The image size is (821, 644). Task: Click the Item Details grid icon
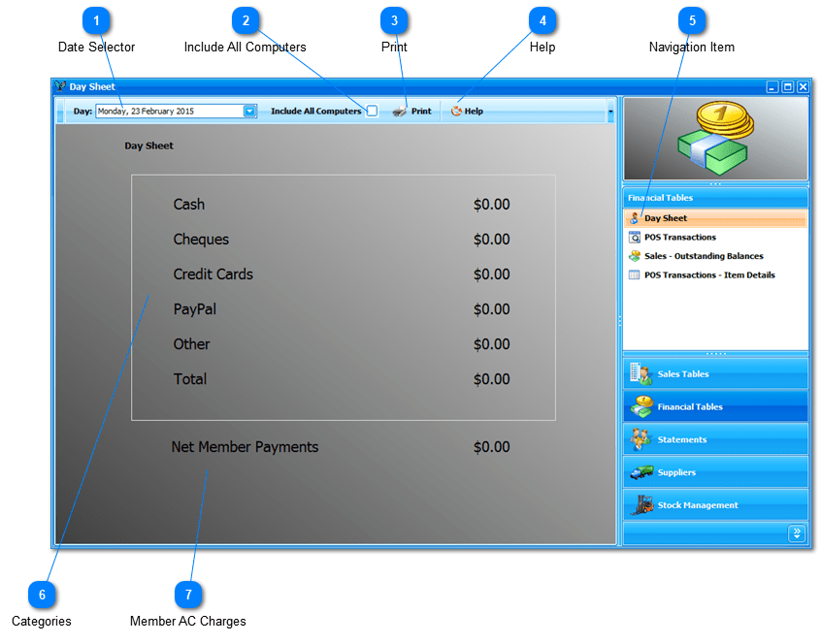click(x=634, y=274)
